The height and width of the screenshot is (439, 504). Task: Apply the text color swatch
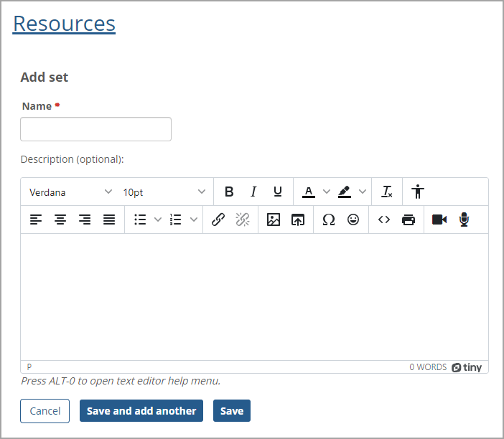(309, 192)
